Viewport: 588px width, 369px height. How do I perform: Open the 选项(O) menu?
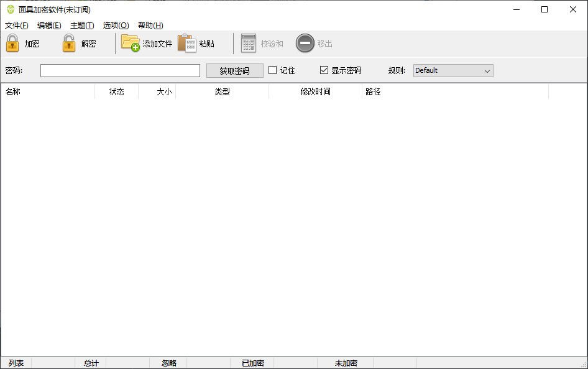(116, 26)
